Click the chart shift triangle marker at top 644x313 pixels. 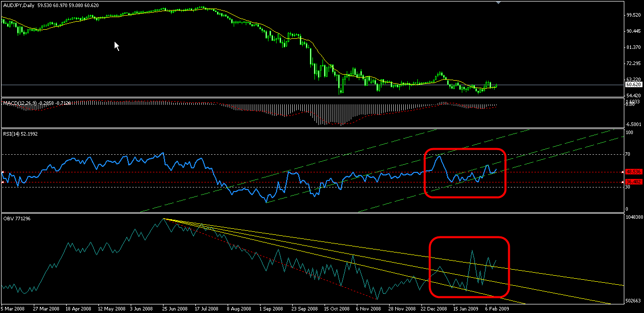(x=499, y=3)
